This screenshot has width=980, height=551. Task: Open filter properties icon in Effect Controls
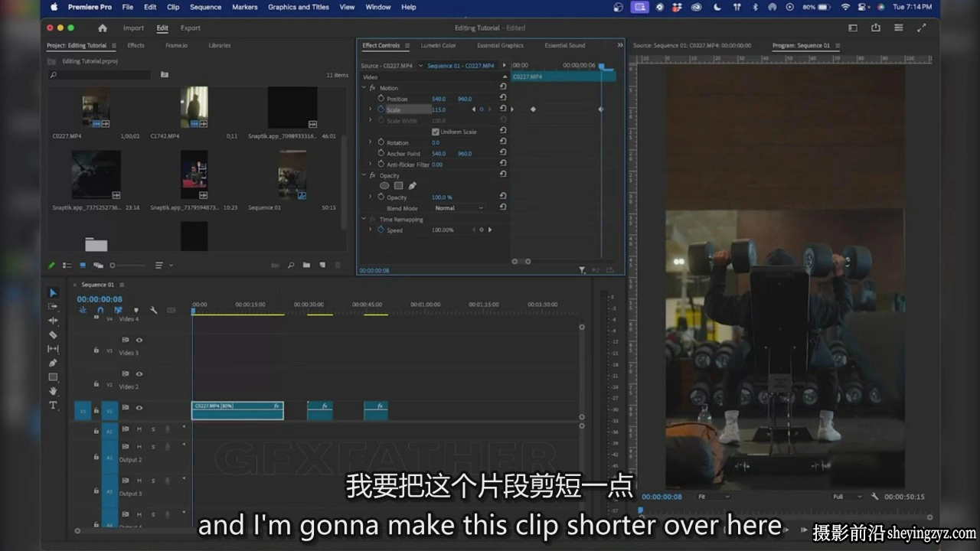click(582, 270)
